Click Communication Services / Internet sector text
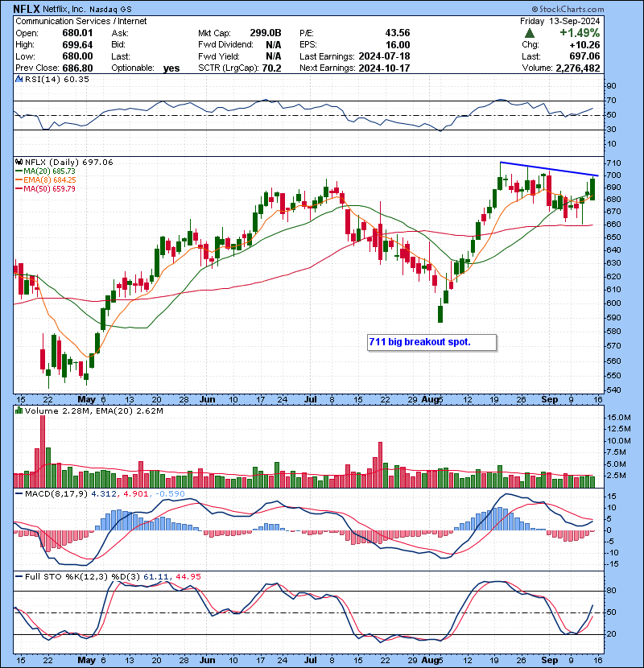The width and height of the screenshot is (644, 668). pos(81,21)
